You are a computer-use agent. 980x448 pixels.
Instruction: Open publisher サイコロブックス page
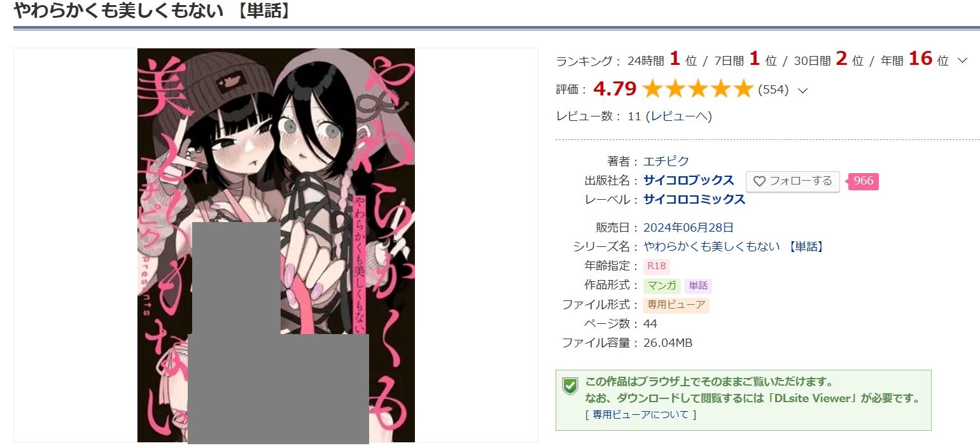pos(689,180)
